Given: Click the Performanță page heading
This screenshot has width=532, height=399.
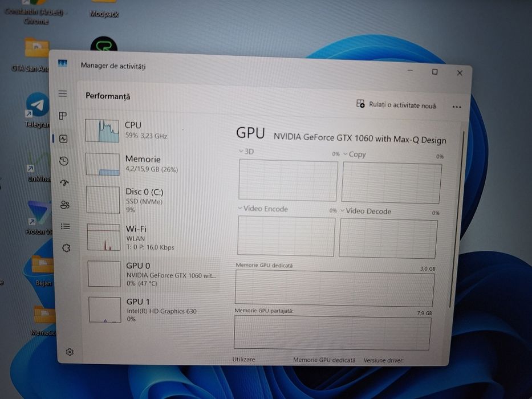Looking at the screenshot, I should click(x=108, y=96).
